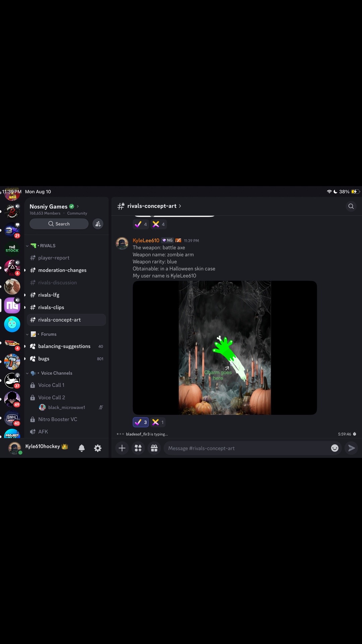Open the cyan round face server icon

[12, 324]
